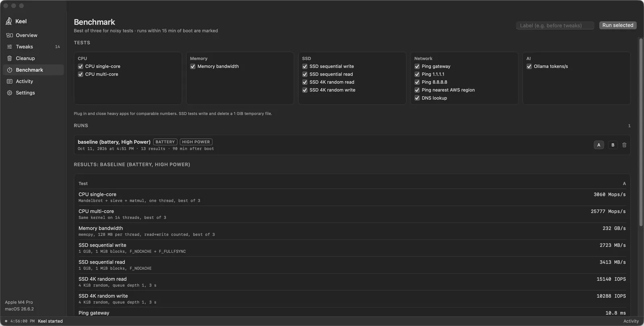Assign baseline run to slot B

pos(613,145)
